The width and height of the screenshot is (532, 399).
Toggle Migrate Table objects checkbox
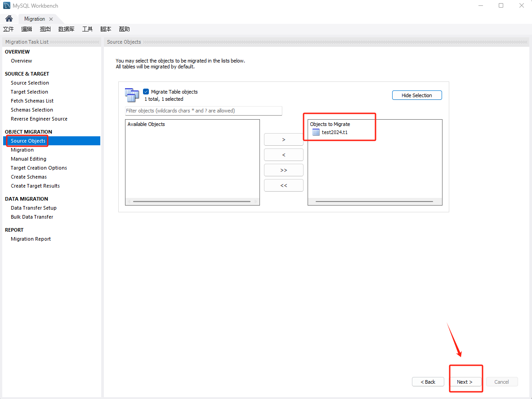tap(146, 92)
